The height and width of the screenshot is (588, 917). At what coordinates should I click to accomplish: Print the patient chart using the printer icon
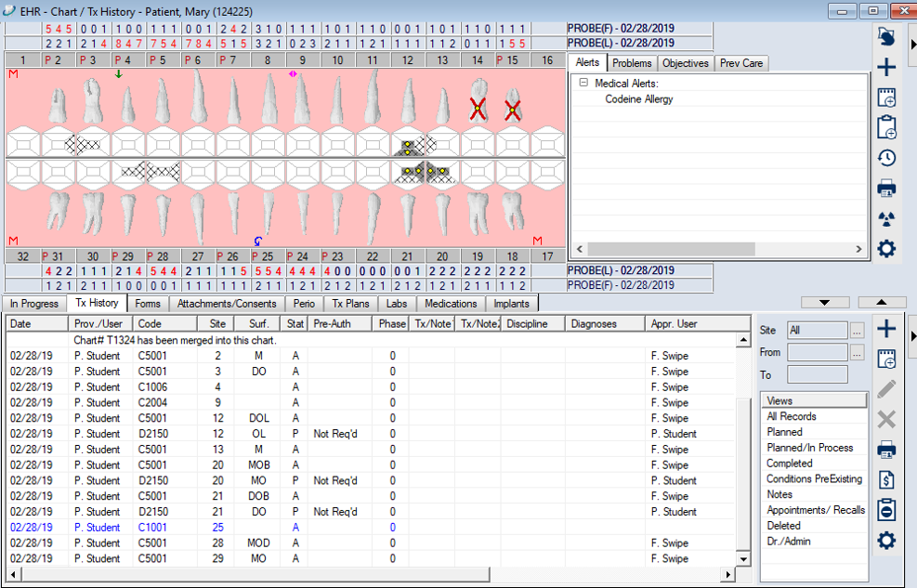coord(885,188)
